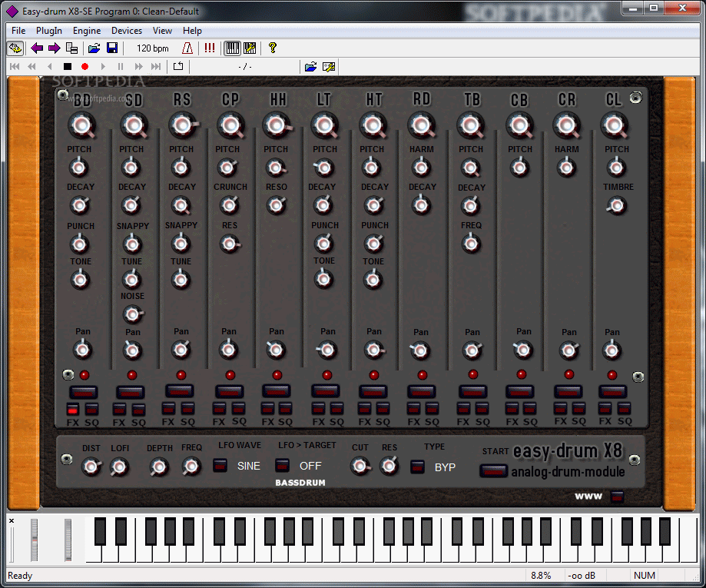Click the loop/repeat transport icon
706x588 pixels.
pos(178,66)
